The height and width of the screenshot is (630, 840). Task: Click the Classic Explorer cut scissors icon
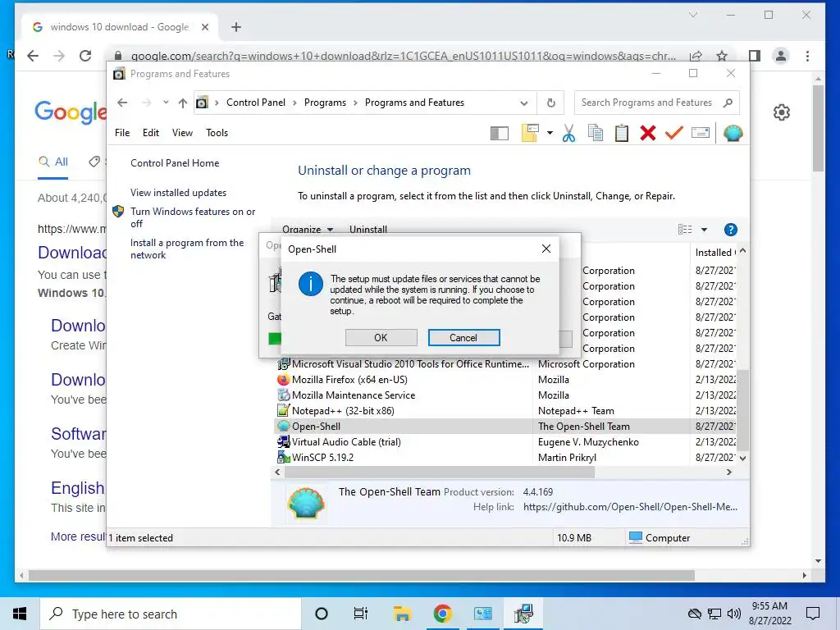[x=569, y=133]
